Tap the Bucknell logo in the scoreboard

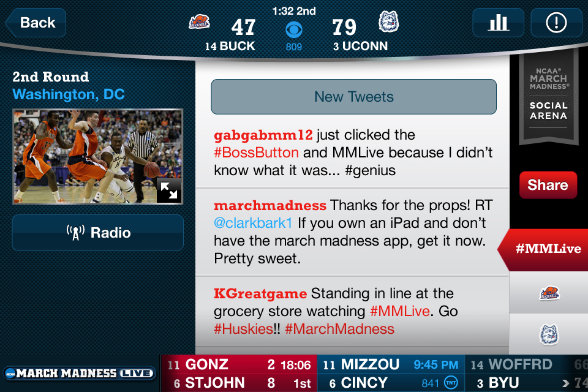[199, 22]
